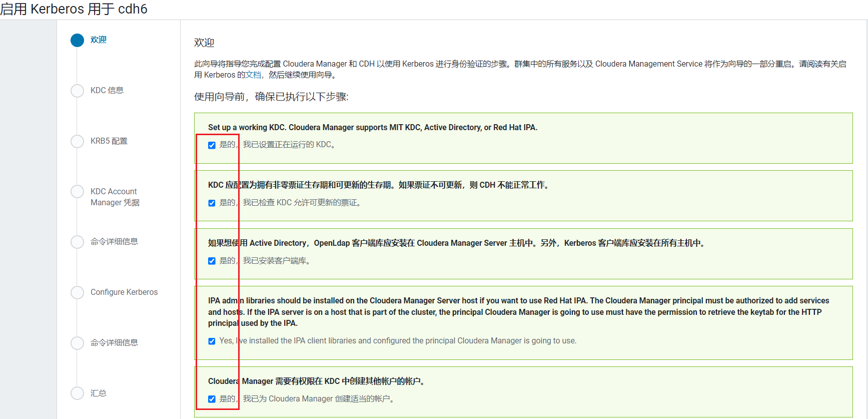Toggle 我已检查 KDC 允许可更新的票证 checkbox
Viewport: 868px width, 419px height.
click(x=212, y=203)
